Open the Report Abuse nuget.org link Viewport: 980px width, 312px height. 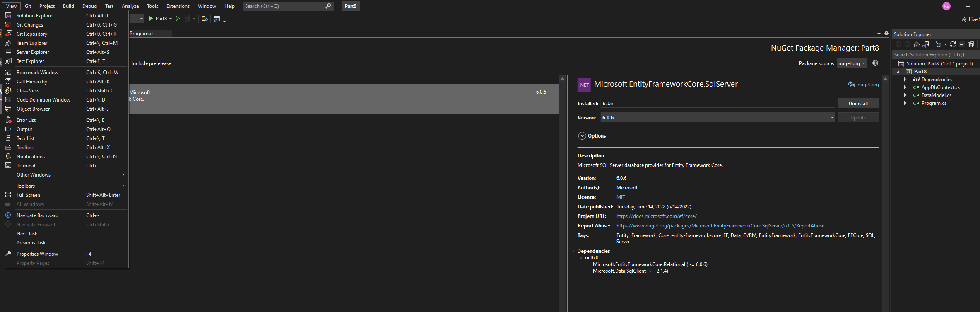click(x=720, y=226)
